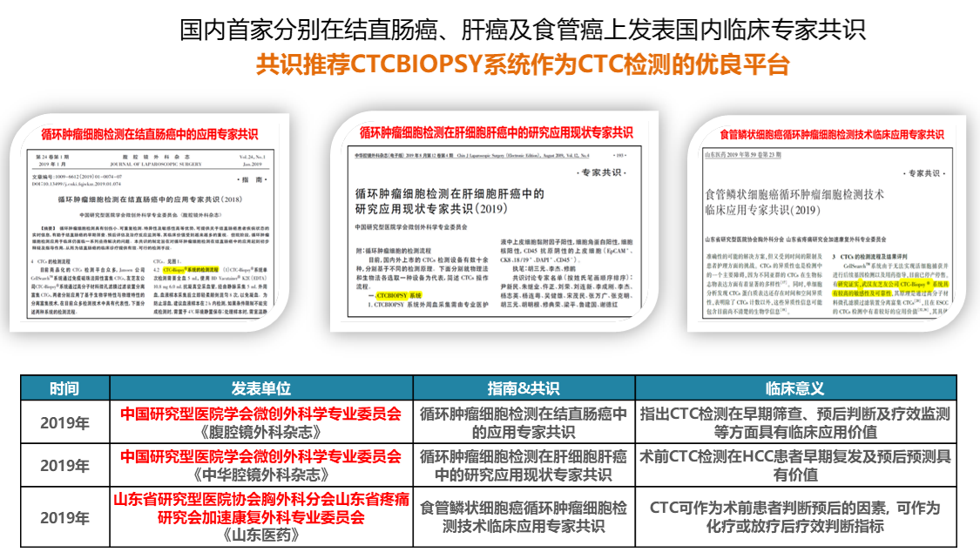Click '2019年' in the 《腹腔镜外科杂志》 row

click(x=65, y=423)
